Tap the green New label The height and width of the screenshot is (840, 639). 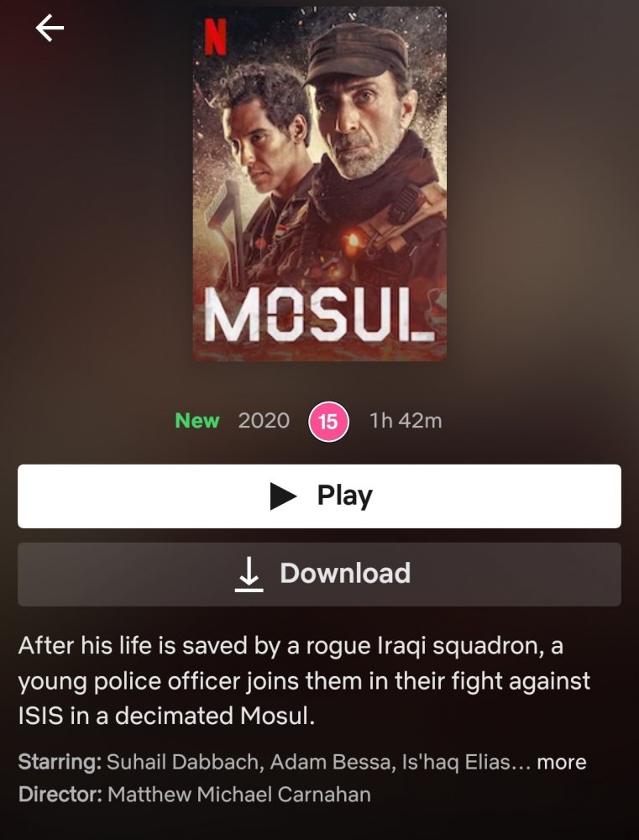click(x=197, y=421)
